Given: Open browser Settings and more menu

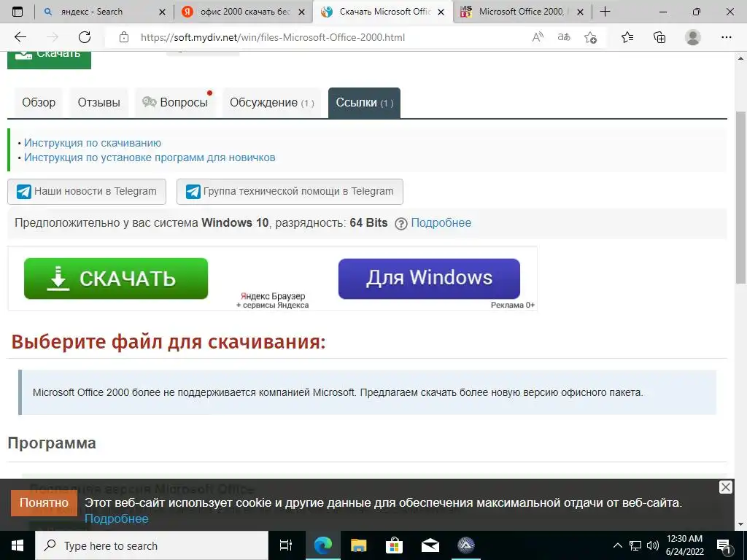Looking at the screenshot, I should coord(726,37).
